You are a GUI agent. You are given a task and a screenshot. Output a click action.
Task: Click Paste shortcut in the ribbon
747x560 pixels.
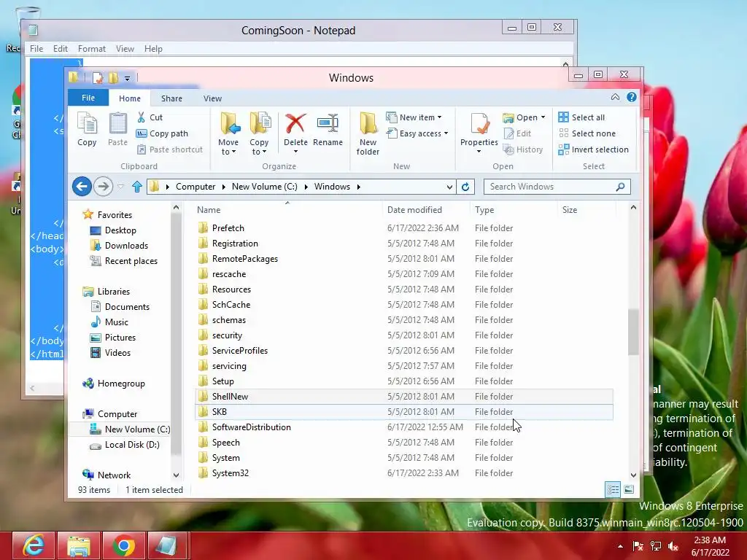click(169, 149)
